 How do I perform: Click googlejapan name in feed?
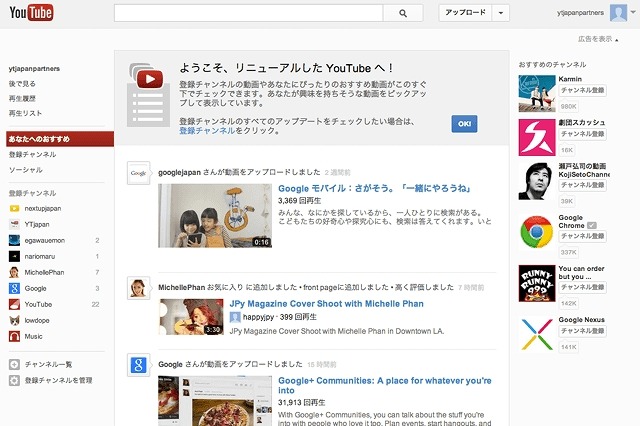(x=180, y=172)
